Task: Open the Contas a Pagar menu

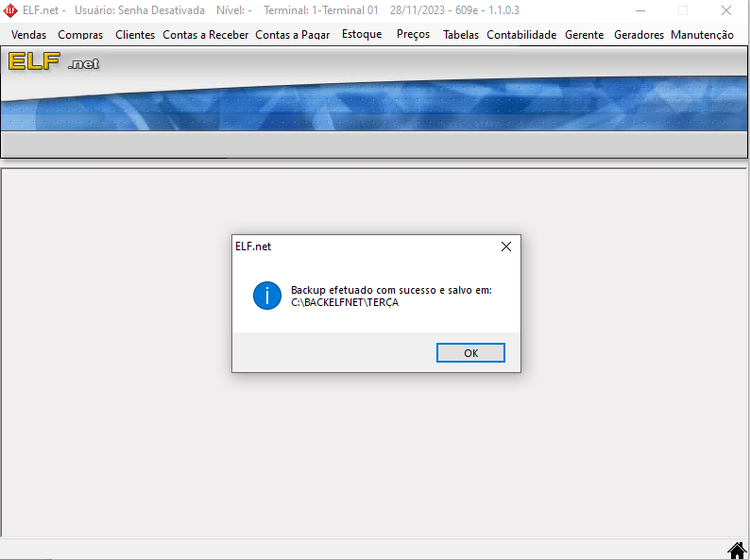Action: 293,35
